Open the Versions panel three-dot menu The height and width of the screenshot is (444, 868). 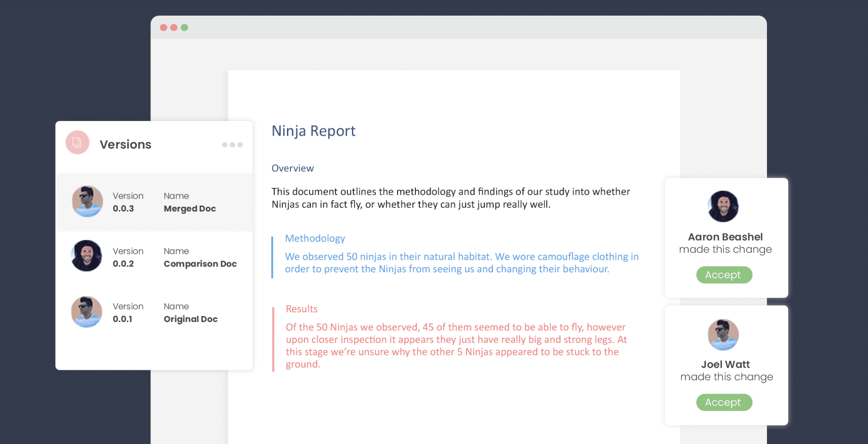(x=232, y=145)
